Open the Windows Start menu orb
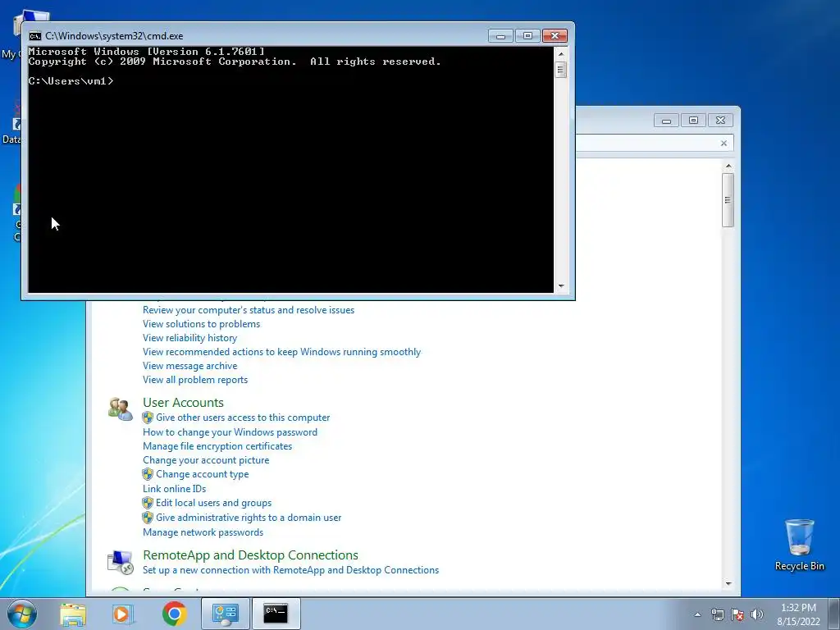This screenshot has width=840, height=630. pos(22,614)
